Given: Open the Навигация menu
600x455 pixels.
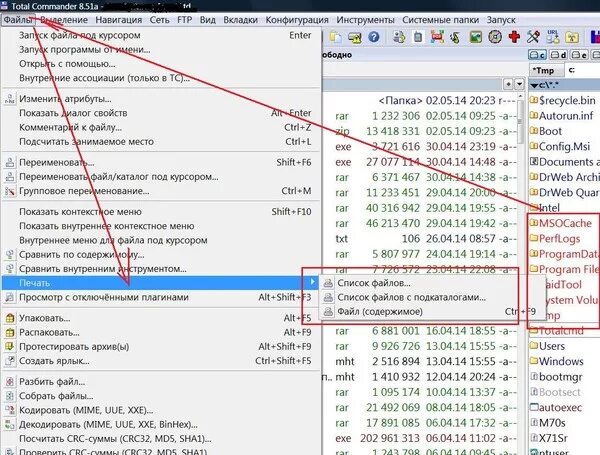Looking at the screenshot, I should 119,20.
